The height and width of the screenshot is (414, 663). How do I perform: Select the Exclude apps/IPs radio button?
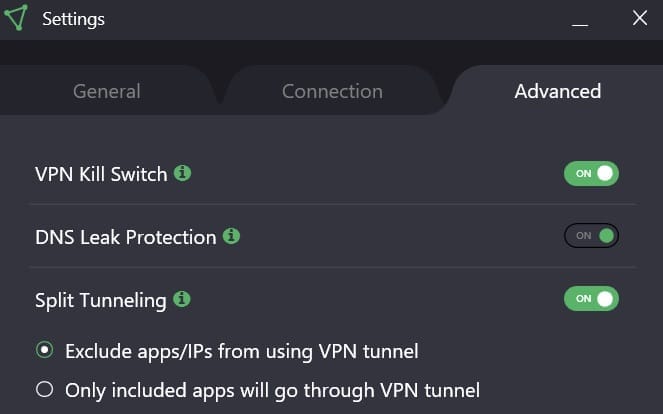coord(43,350)
